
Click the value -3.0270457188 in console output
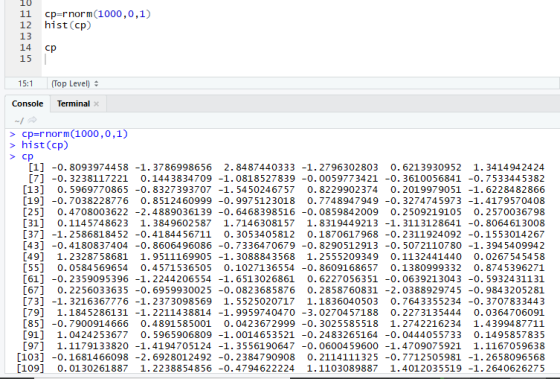click(x=340, y=313)
